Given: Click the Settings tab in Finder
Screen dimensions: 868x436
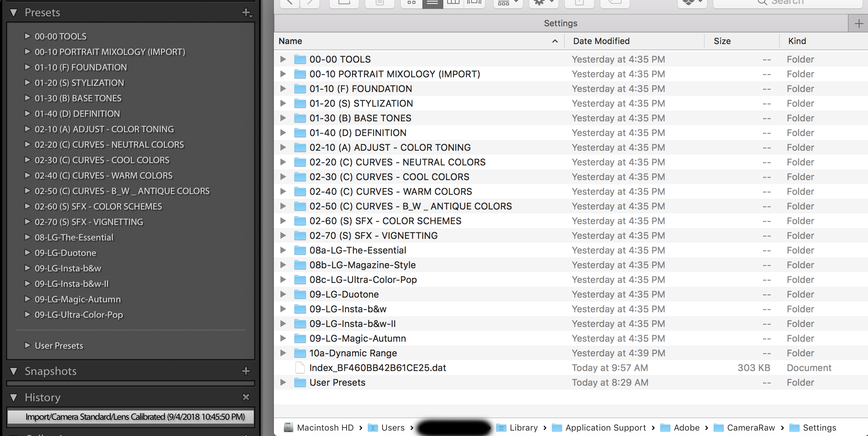Looking at the screenshot, I should (x=560, y=23).
